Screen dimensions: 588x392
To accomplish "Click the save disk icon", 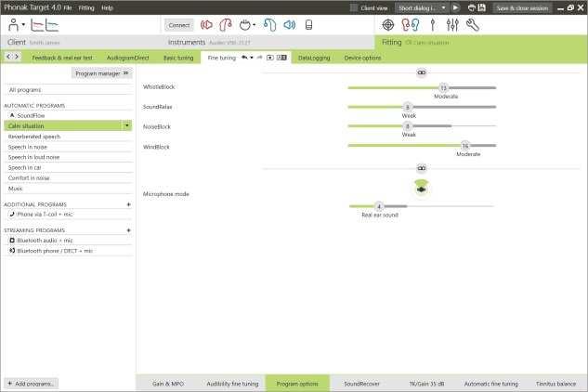I will (482, 7).
